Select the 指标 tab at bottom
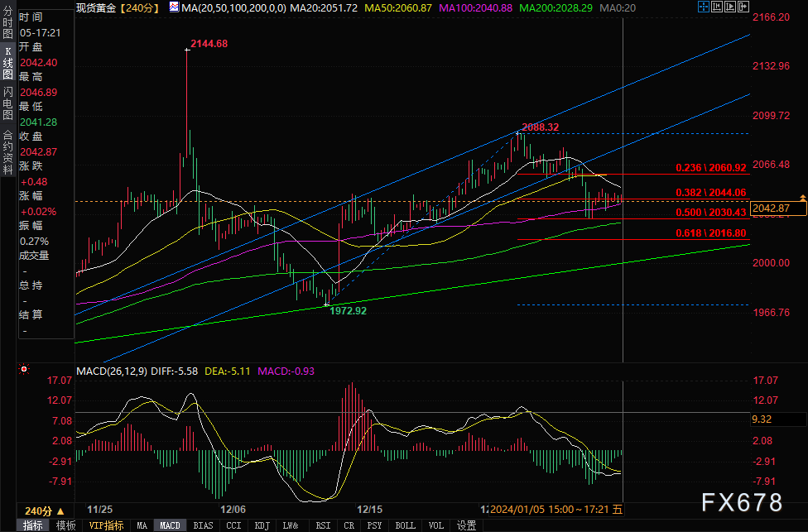This screenshot has height=532, width=808. coord(34,525)
